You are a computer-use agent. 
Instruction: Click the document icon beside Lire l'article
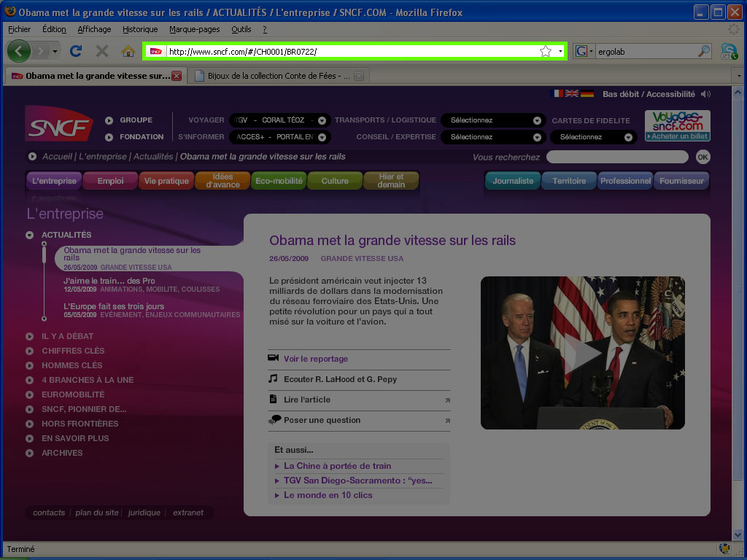pos(273,399)
